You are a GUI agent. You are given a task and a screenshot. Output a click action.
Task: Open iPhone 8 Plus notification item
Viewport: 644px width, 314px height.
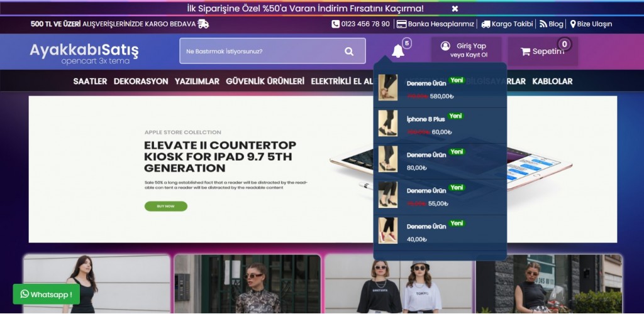pos(425,119)
